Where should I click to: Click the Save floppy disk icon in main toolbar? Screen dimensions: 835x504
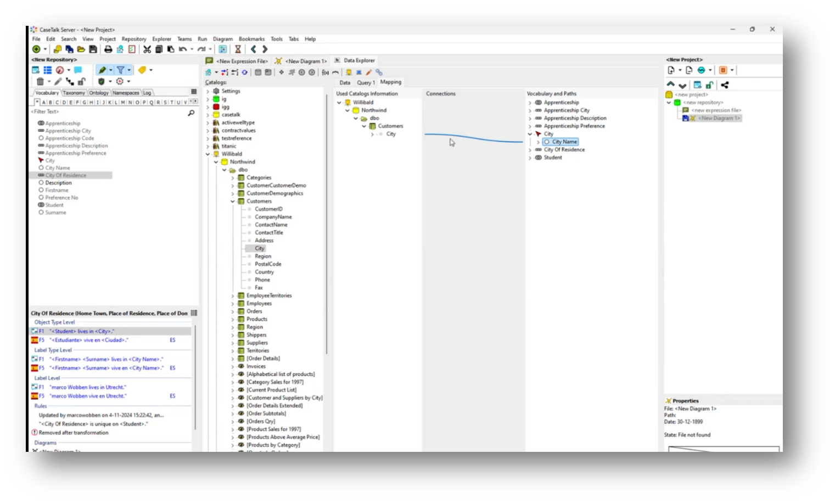(x=93, y=49)
